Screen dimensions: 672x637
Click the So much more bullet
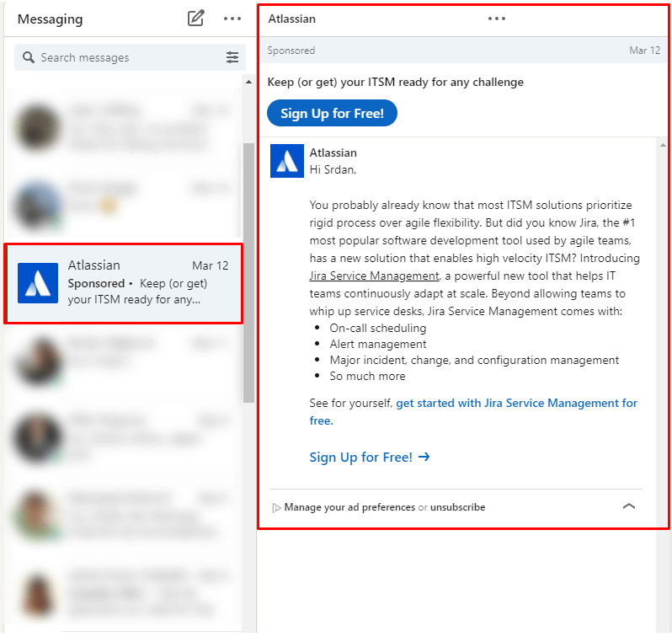(367, 376)
